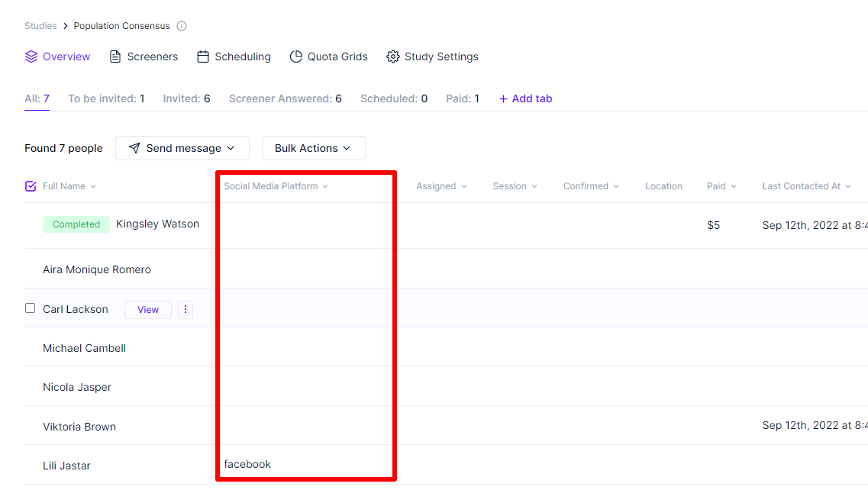The width and height of the screenshot is (868, 503).
Task: Click the Quota Grids pie chart icon
Action: coord(296,56)
